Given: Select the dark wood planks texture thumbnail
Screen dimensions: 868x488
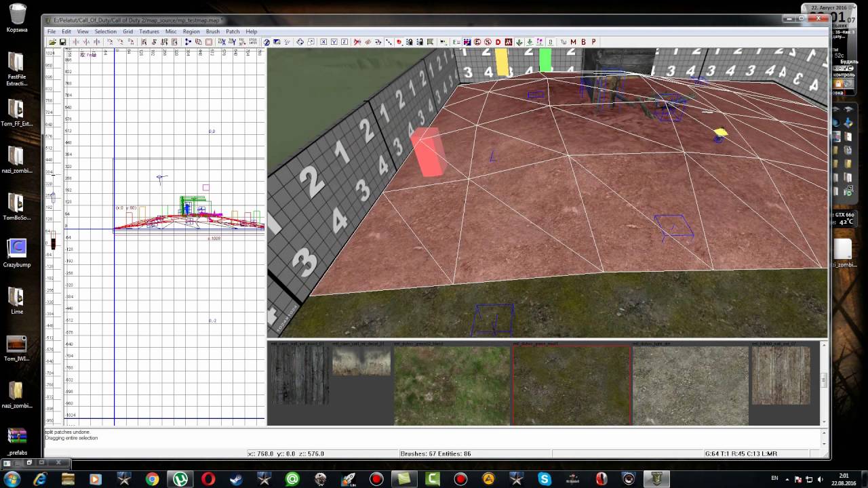Looking at the screenshot, I should click(x=299, y=375).
